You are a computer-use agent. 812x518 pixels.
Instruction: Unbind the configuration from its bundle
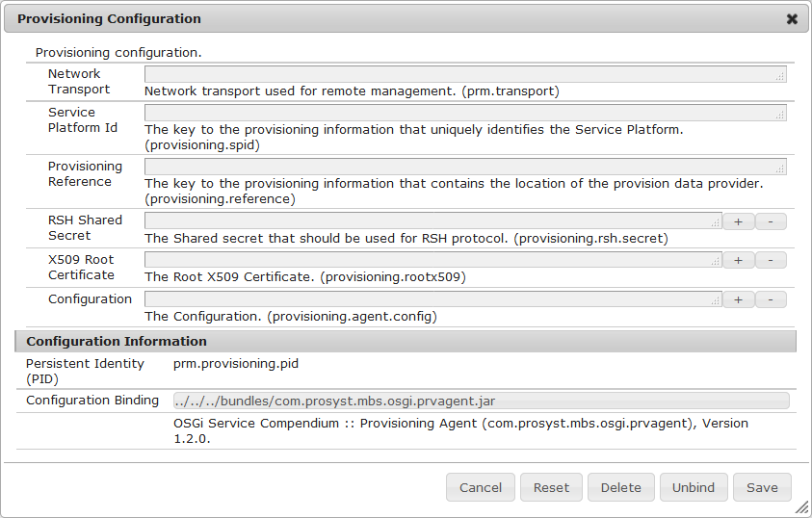[694, 487]
